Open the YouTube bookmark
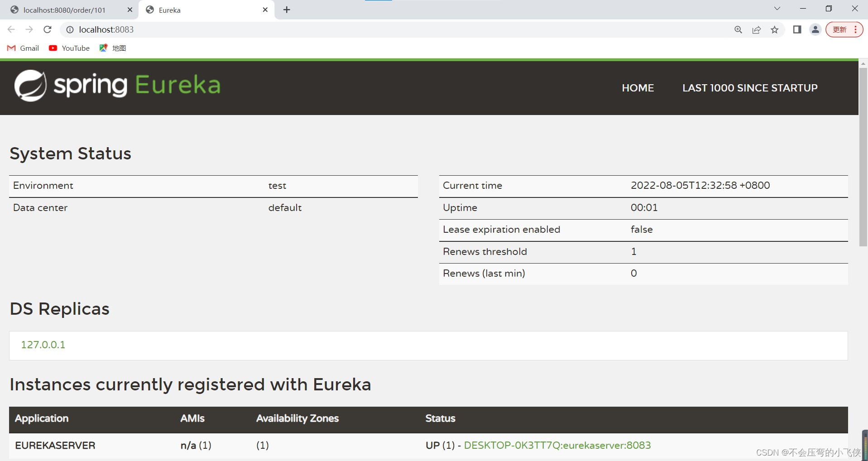This screenshot has width=868, height=461. pyautogui.click(x=69, y=48)
